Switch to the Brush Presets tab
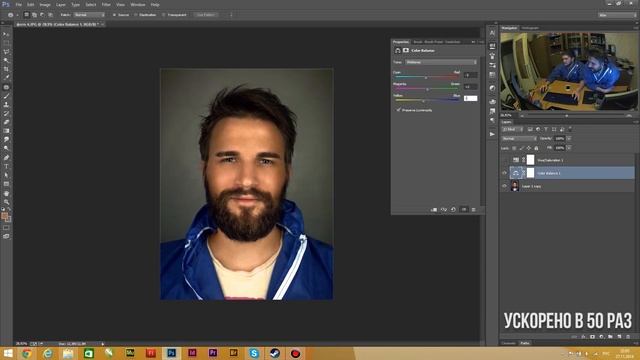This screenshot has width=640, height=360. click(433, 42)
